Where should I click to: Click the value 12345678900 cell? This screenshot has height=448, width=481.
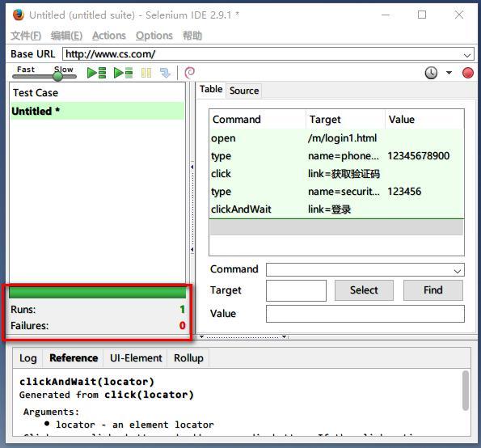[418, 156]
